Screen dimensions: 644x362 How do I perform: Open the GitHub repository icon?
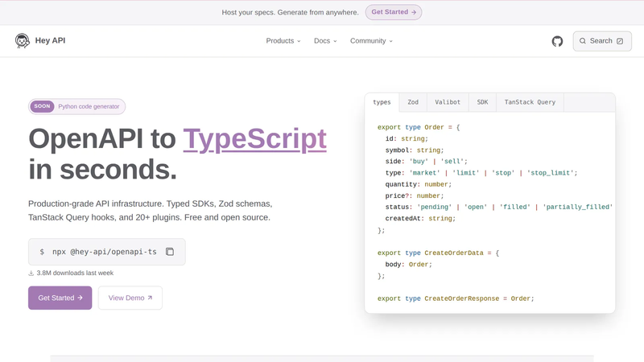pos(557,41)
